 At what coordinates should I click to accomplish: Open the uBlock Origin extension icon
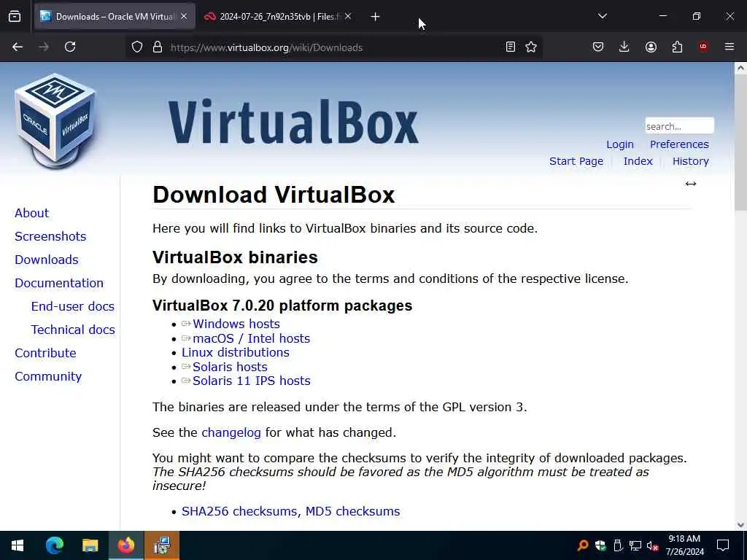[x=703, y=47]
